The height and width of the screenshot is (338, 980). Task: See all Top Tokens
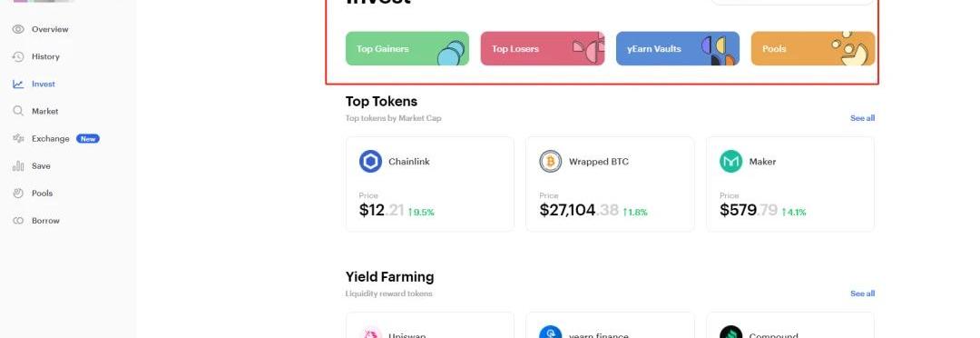[863, 118]
